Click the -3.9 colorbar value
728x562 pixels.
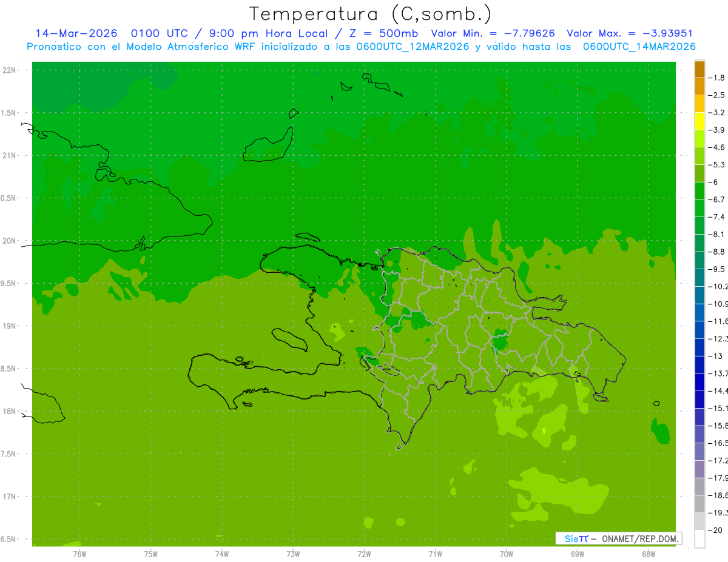pos(716,130)
